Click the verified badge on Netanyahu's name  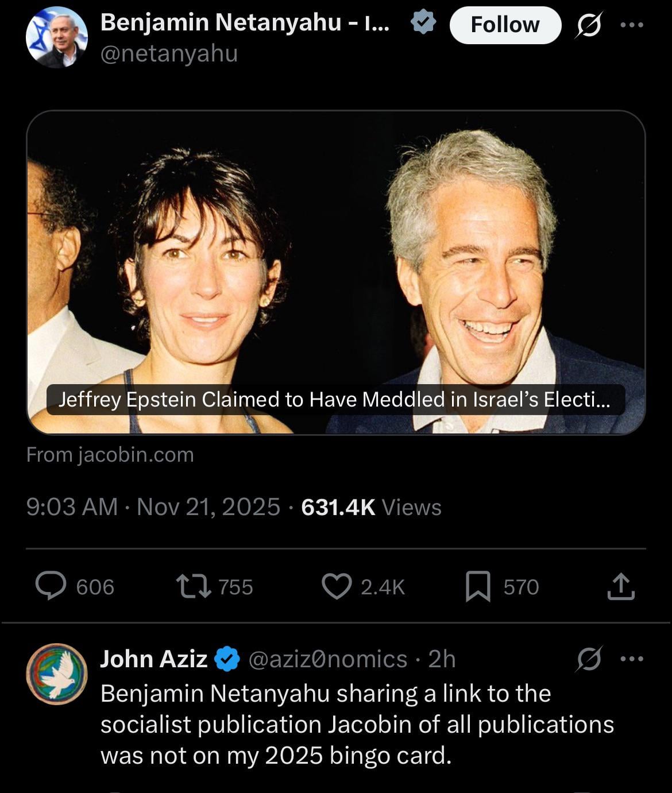coord(424,23)
